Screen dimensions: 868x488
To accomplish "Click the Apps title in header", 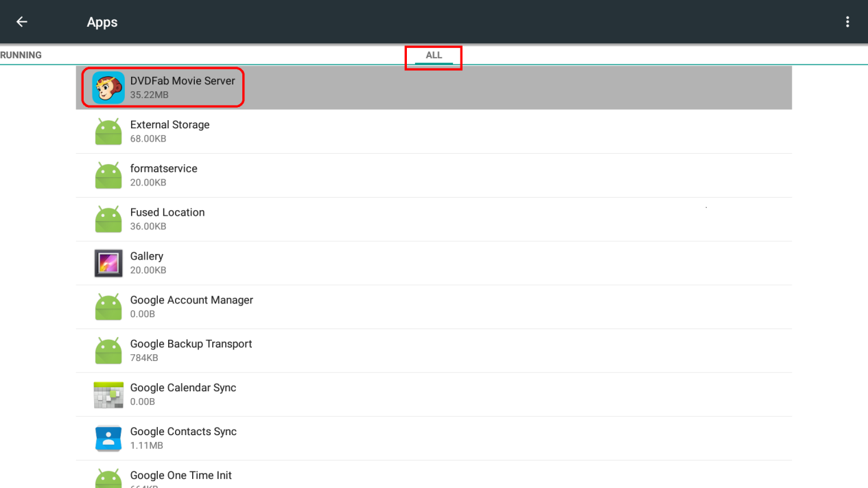I will point(102,22).
